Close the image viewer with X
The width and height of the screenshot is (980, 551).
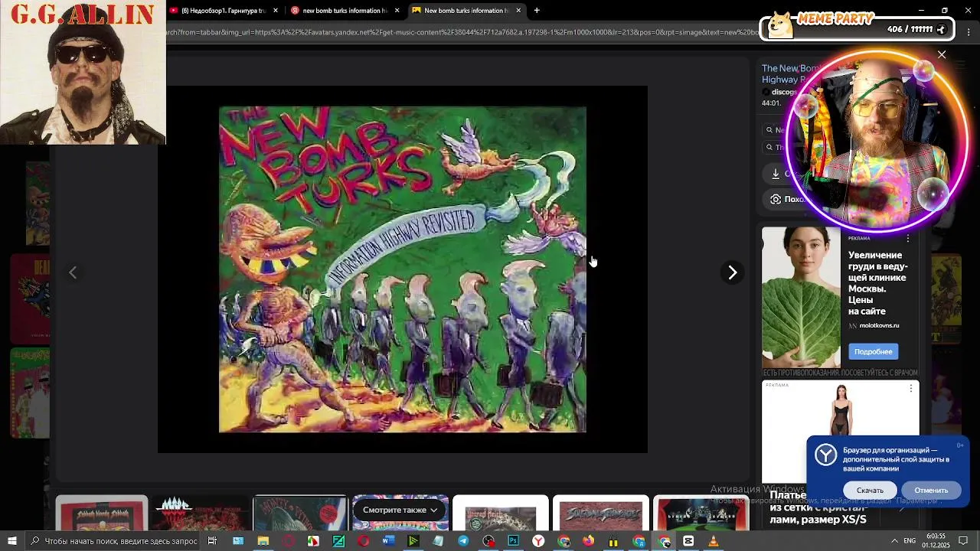pyautogui.click(x=942, y=55)
